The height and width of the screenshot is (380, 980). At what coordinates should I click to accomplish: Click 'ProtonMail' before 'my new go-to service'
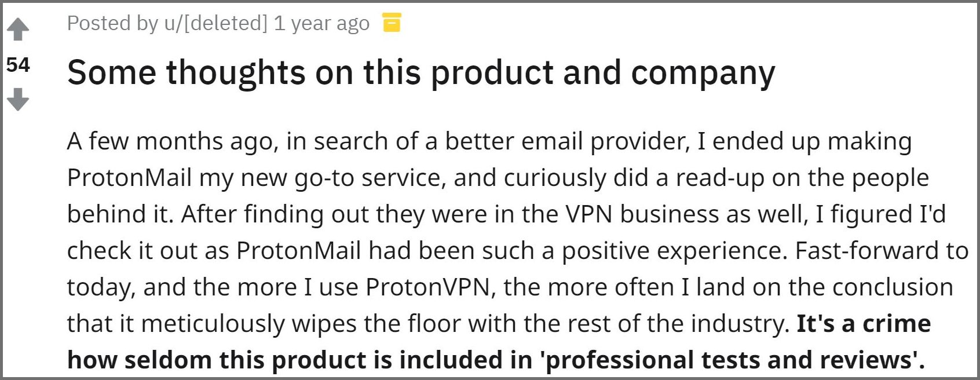pyautogui.click(x=129, y=177)
